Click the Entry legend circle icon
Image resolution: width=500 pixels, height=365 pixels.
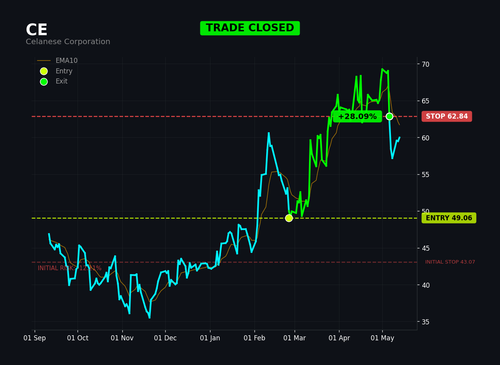pos(44,71)
